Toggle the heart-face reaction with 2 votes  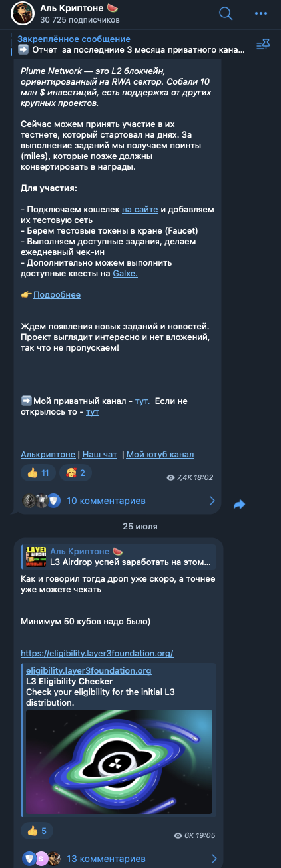click(75, 473)
